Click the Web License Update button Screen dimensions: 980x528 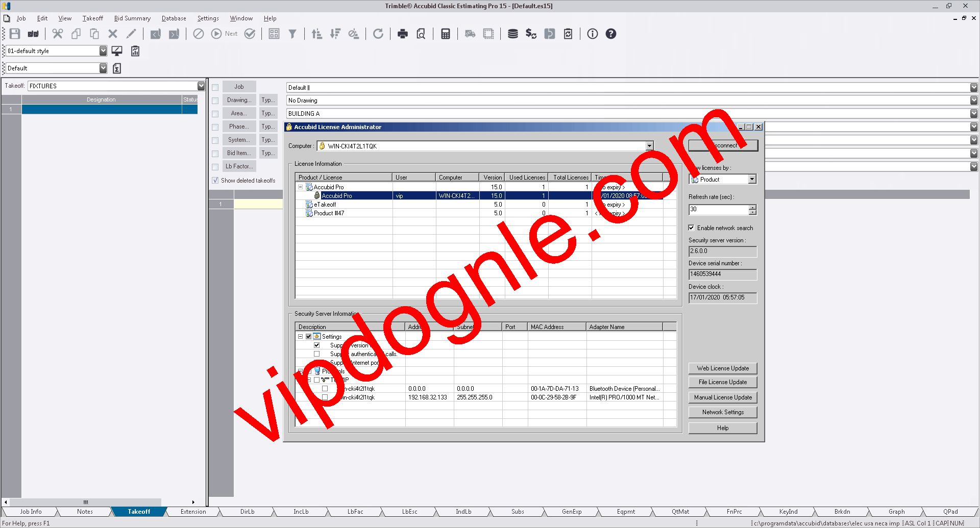723,368
